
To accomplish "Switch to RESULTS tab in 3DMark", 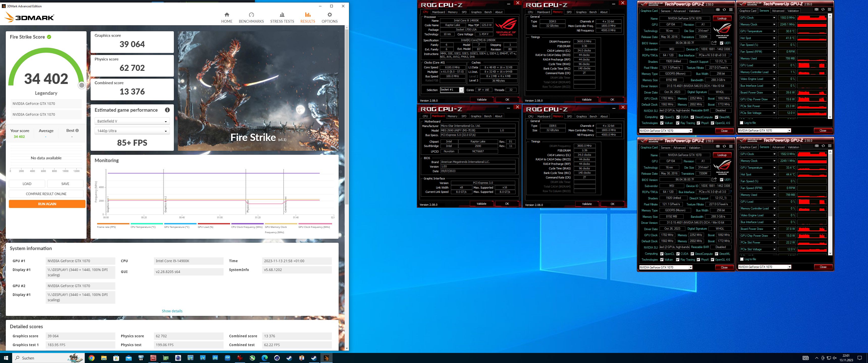I will pyautogui.click(x=308, y=17).
